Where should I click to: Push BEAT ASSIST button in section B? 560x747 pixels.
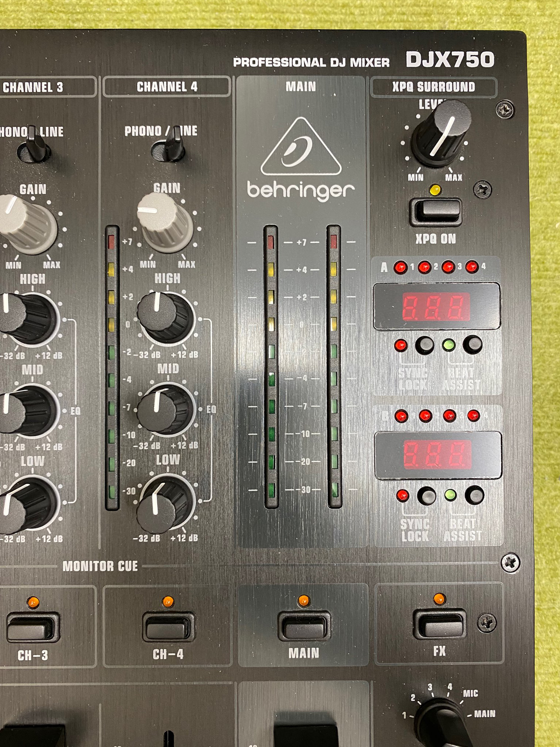click(475, 495)
